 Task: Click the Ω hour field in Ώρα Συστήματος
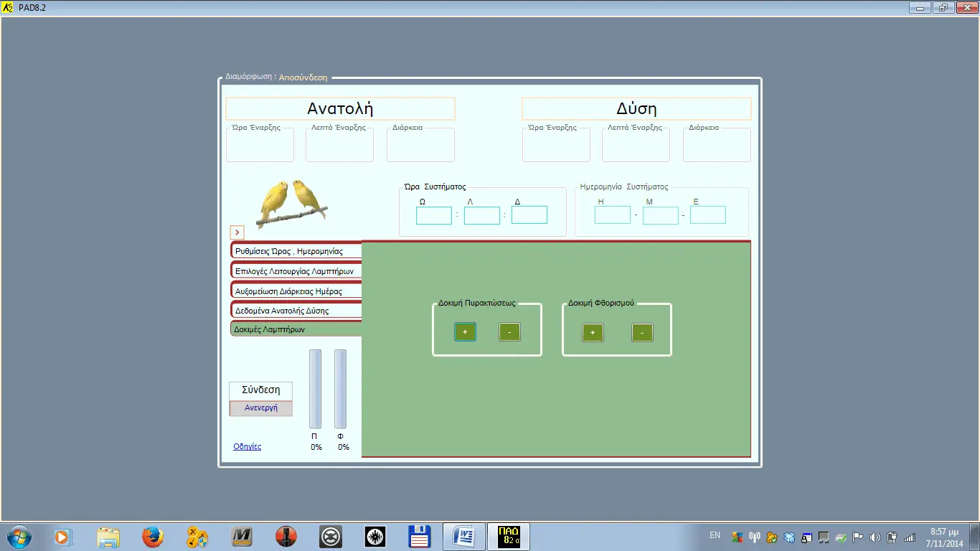(434, 215)
